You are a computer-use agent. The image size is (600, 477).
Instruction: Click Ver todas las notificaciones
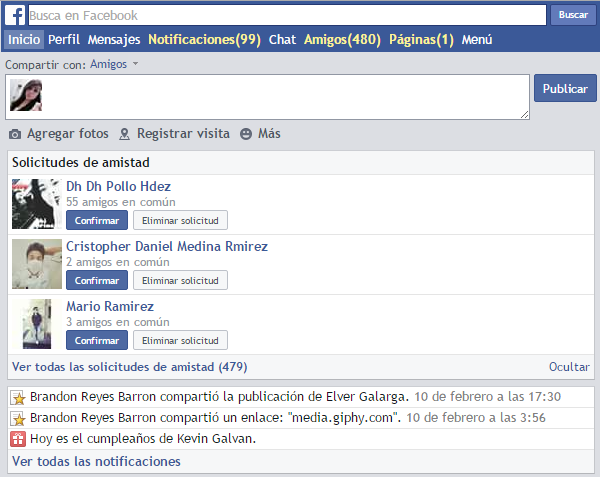96,461
